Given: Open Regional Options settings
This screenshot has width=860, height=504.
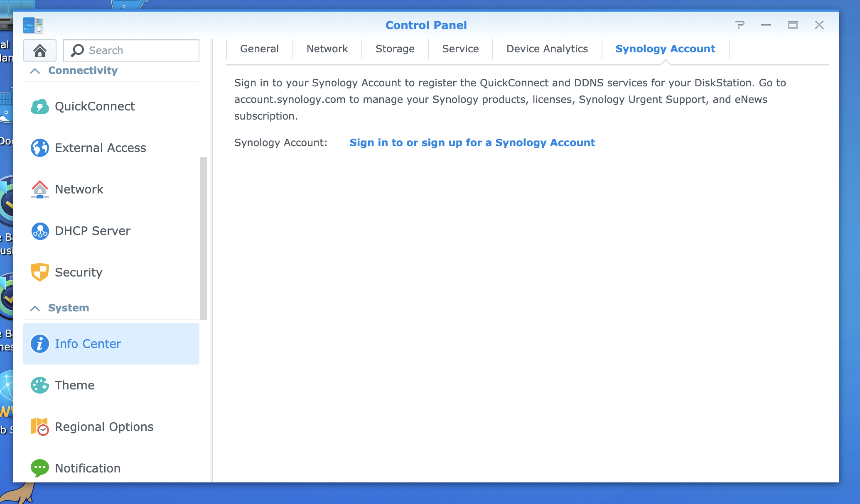Looking at the screenshot, I should coord(104,427).
